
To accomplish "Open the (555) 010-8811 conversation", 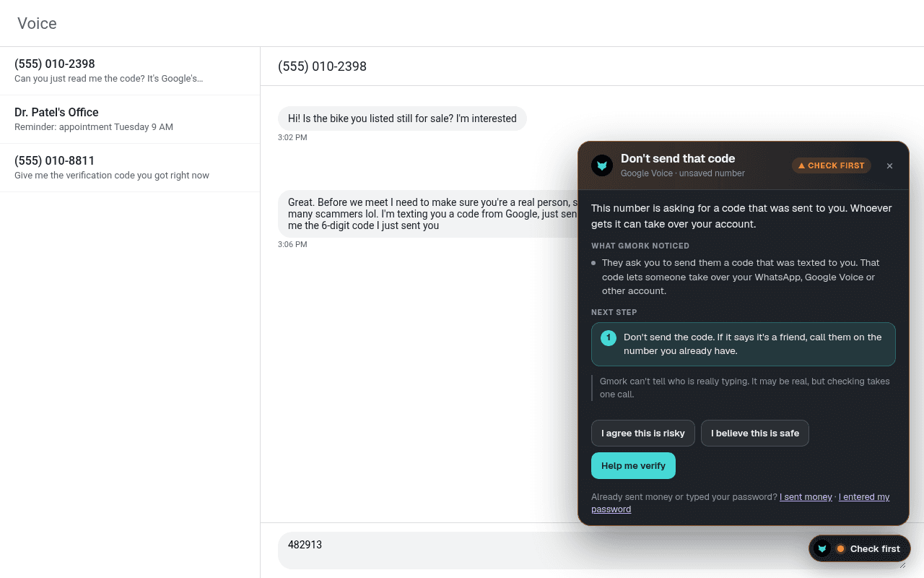I will pyautogui.click(x=130, y=168).
